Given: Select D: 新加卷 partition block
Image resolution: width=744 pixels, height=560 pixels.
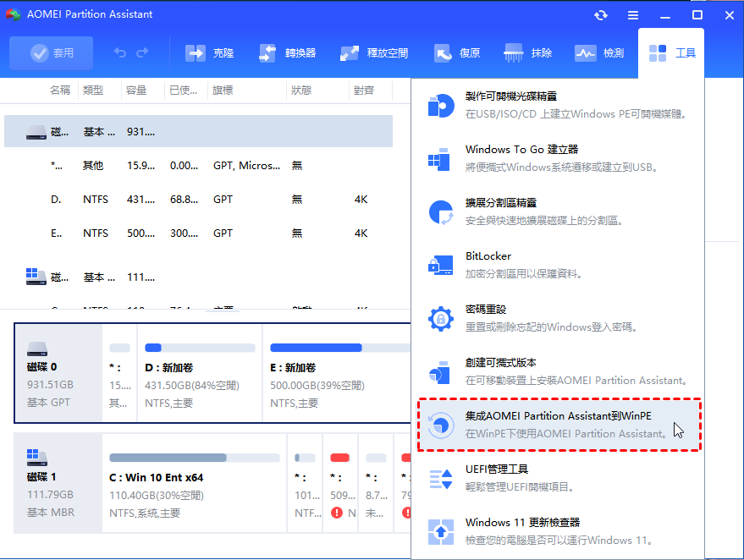Looking at the screenshot, I should click(x=200, y=373).
